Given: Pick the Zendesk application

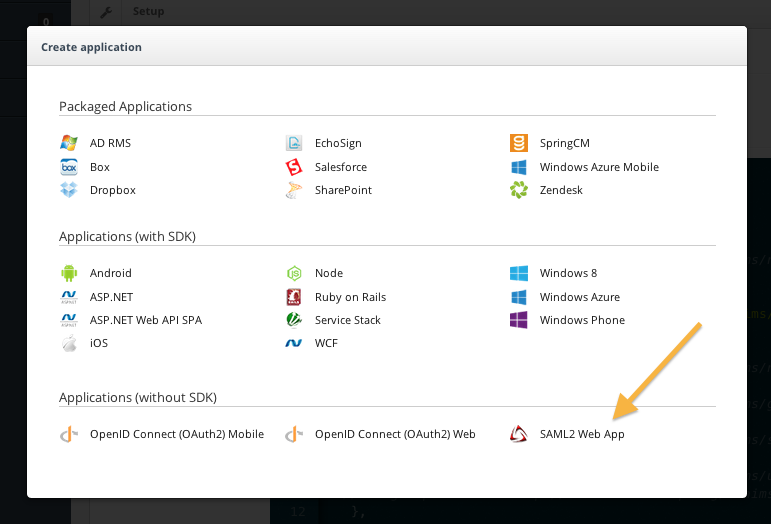Looking at the screenshot, I should pyautogui.click(x=561, y=190).
